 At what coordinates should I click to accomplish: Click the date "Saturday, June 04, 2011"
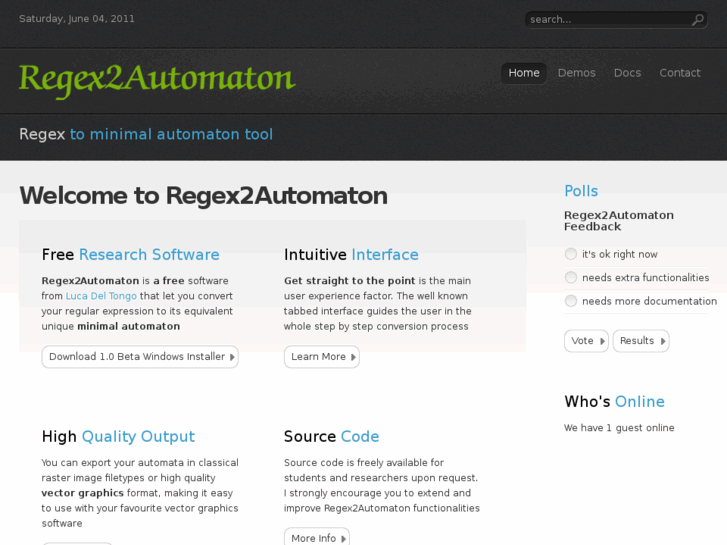click(x=77, y=19)
